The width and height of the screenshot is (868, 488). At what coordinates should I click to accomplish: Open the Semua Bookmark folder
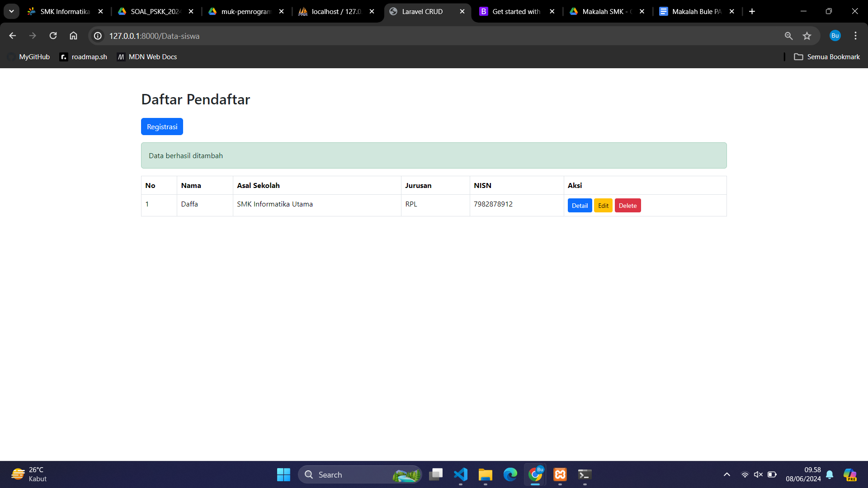827,57
